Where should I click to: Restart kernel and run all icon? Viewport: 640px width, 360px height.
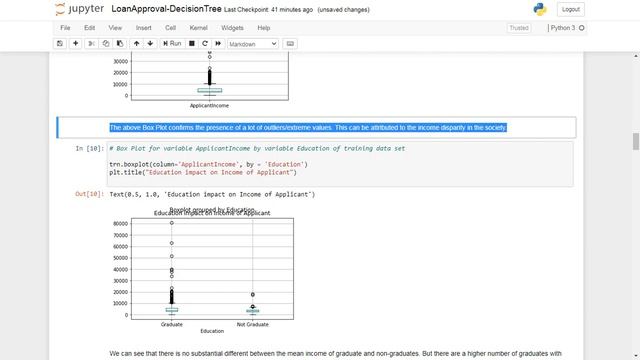pos(218,43)
